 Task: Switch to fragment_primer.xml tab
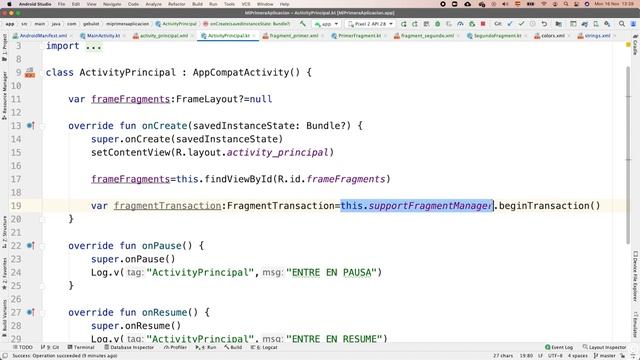pyautogui.click(x=293, y=36)
